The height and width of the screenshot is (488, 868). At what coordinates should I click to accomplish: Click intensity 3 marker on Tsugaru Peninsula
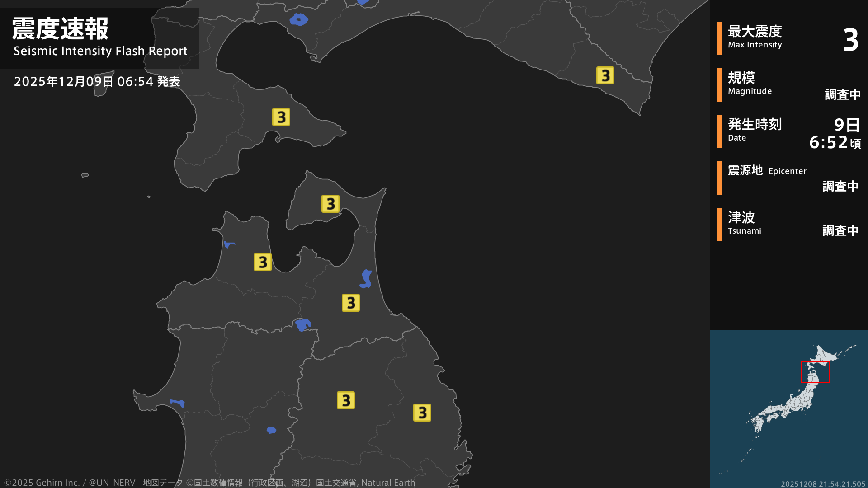click(262, 262)
